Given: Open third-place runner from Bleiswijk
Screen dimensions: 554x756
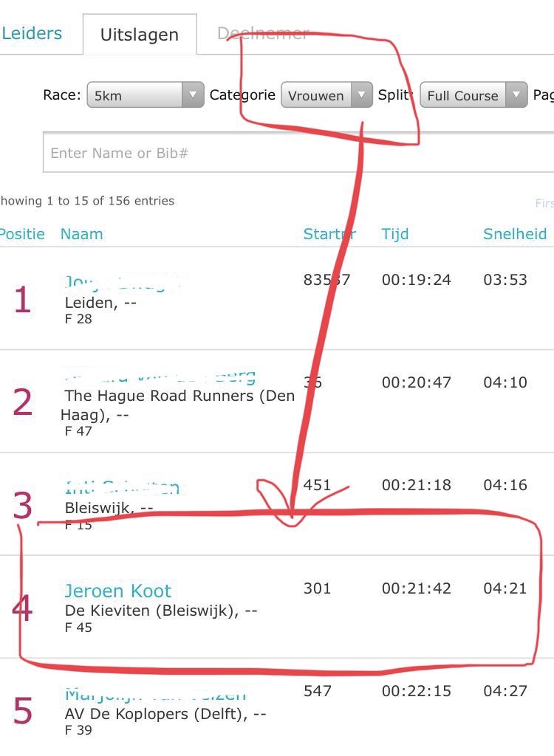Looking at the screenshot, I should coord(122,487).
